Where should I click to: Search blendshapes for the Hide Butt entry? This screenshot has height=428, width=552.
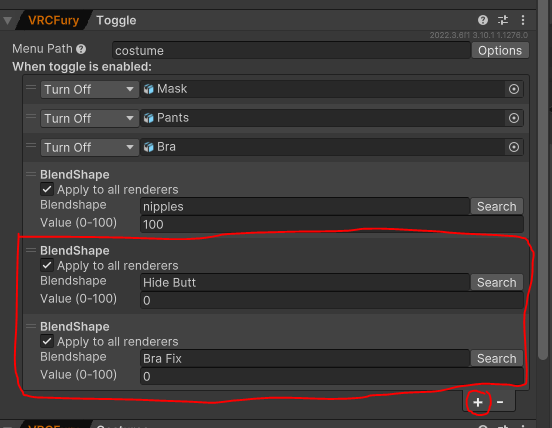pos(497,282)
